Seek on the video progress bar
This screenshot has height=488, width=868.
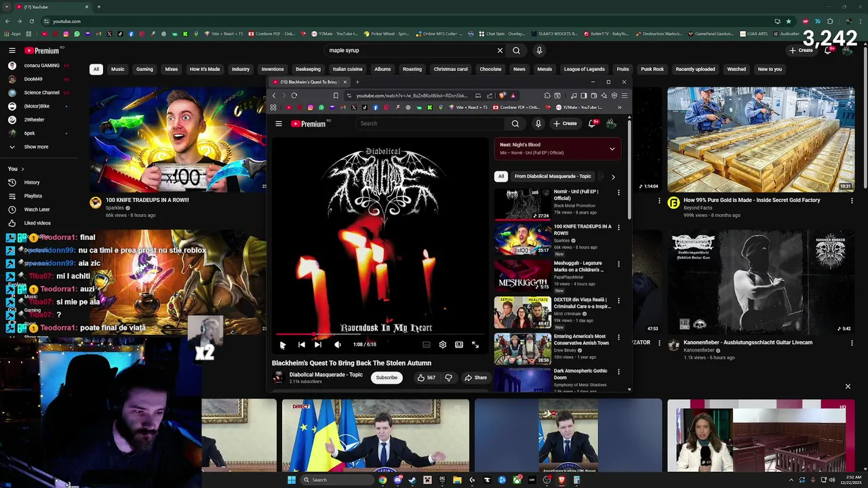coord(380,334)
